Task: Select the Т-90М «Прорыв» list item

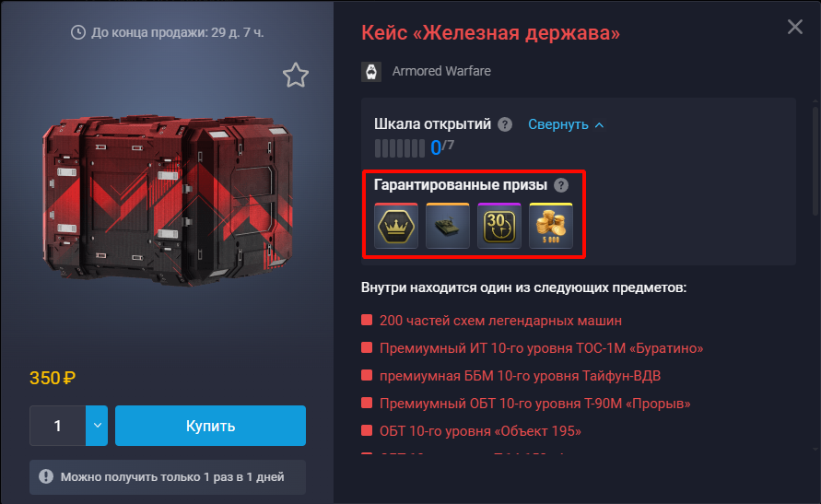Action: coord(534,404)
